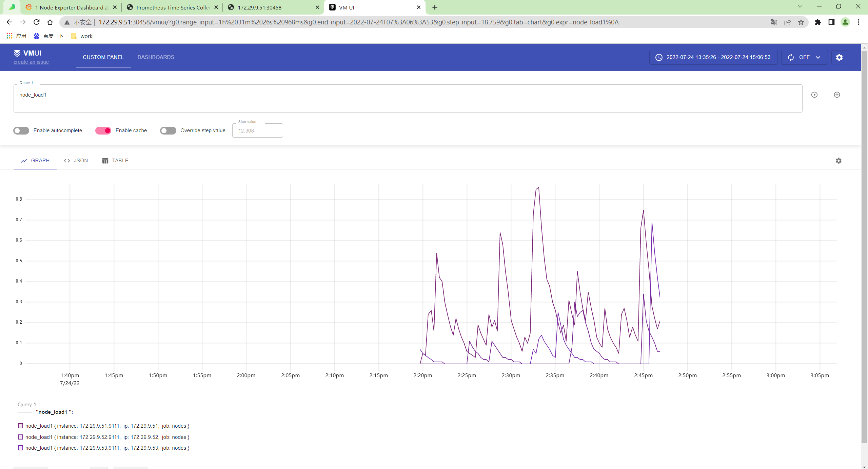Turn on Override step value
Screen dimensions: 868x469
pyautogui.click(x=168, y=130)
